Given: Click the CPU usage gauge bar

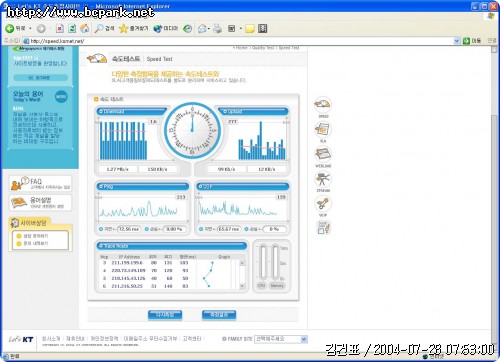Looking at the screenshot, I should 263,263.
